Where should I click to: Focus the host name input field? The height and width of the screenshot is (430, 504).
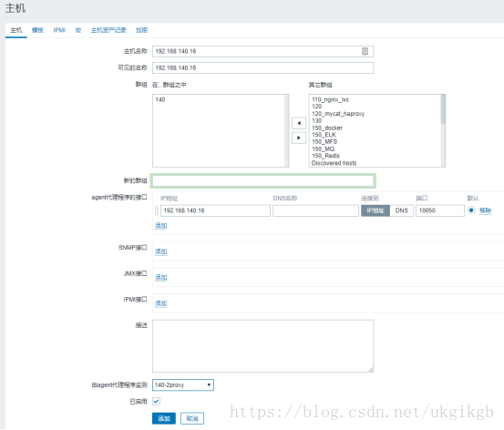point(262,51)
